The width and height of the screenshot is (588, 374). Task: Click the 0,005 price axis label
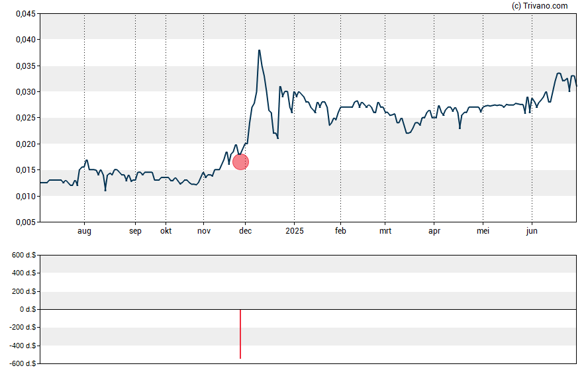click(x=26, y=222)
